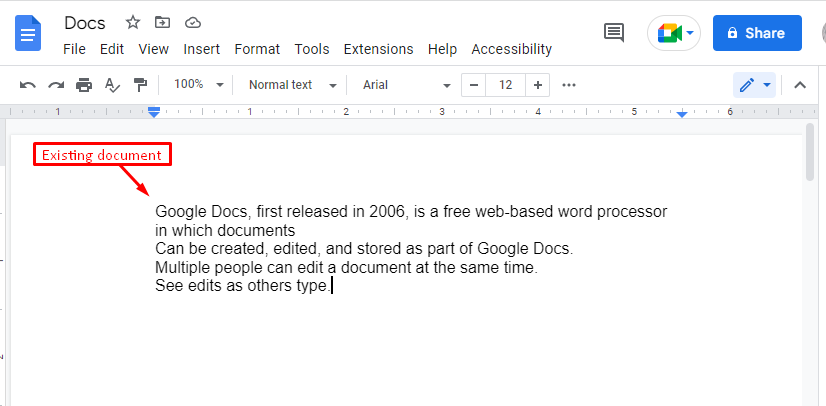
Task: Click the vertical scrollbar thumb
Action: coord(810,153)
